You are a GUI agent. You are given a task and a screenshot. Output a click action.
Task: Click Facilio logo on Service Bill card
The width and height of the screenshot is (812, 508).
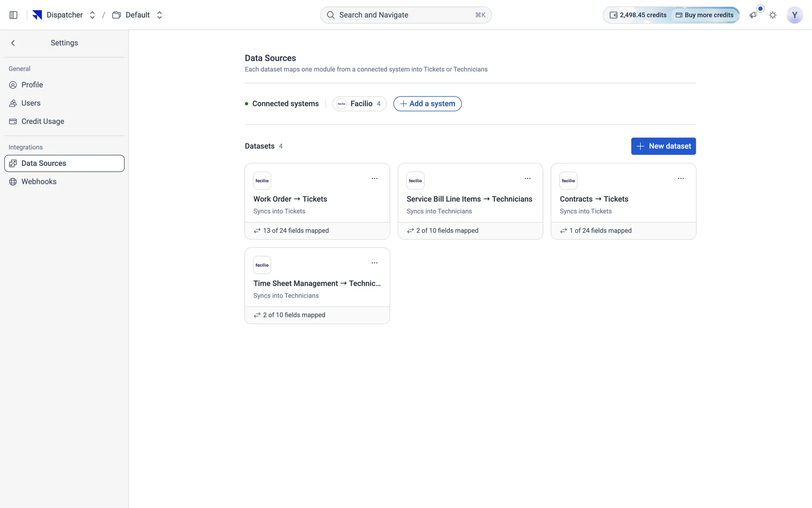[415, 181]
